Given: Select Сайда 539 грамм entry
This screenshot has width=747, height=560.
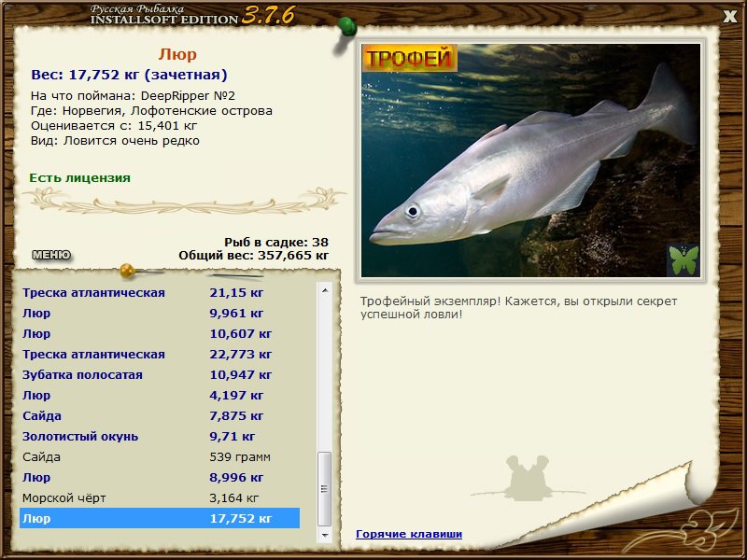Looking at the screenshot, I should point(160,457).
